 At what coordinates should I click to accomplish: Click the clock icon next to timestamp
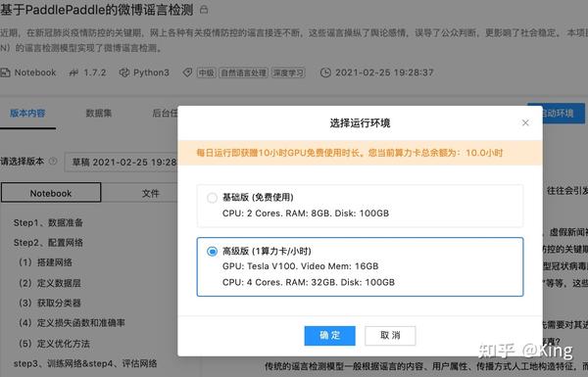(325, 72)
